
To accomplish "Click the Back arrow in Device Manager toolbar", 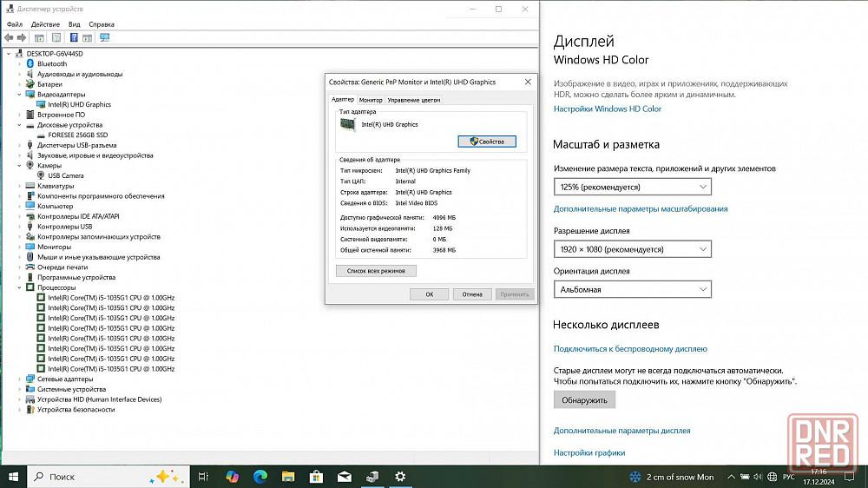I will [x=9, y=37].
